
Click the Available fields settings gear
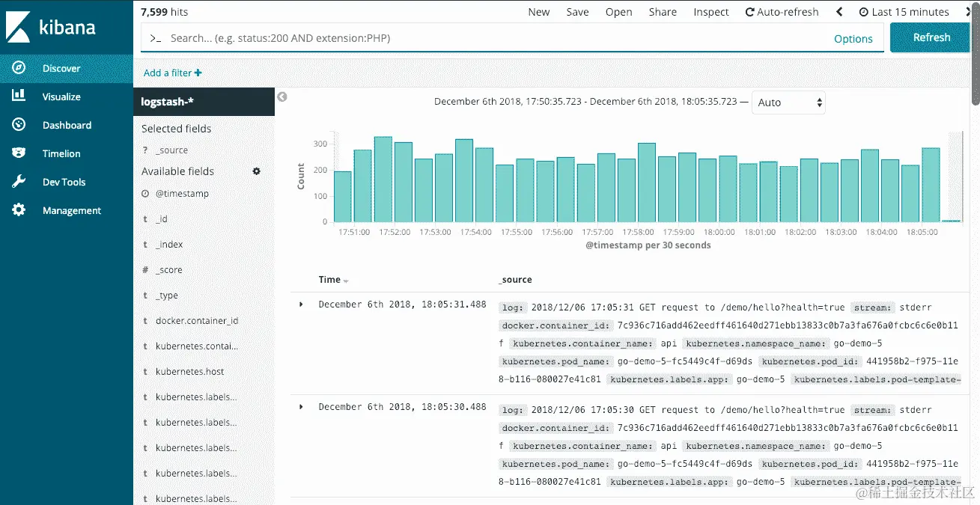[256, 171]
